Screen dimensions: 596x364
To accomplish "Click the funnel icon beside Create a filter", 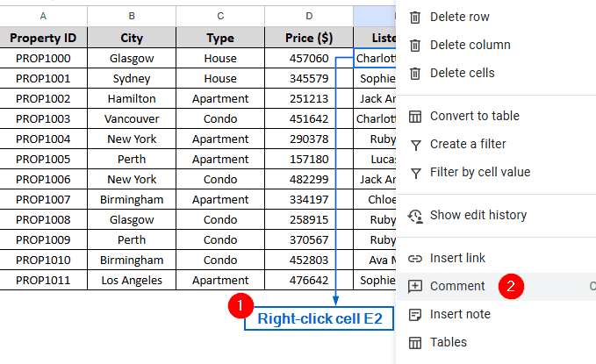I will coord(416,145).
